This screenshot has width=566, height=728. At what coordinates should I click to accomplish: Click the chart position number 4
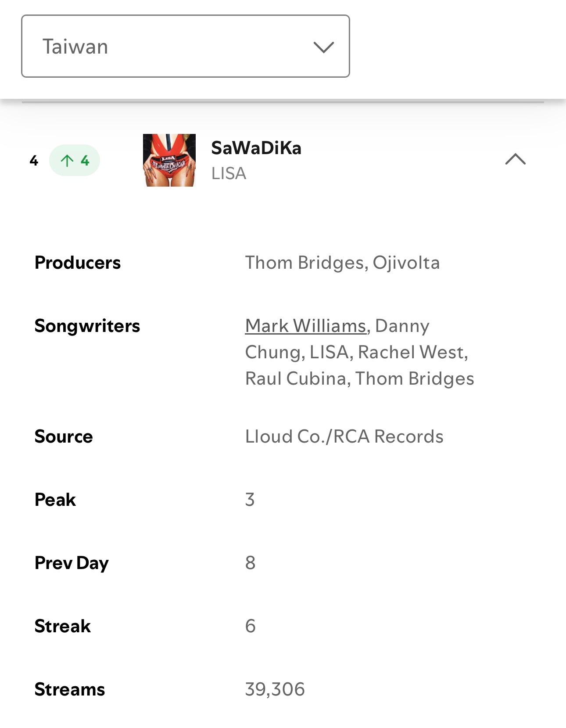pos(34,161)
